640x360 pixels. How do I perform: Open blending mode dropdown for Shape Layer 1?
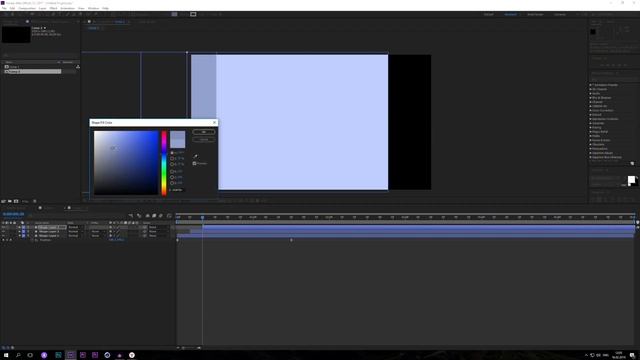[76, 227]
